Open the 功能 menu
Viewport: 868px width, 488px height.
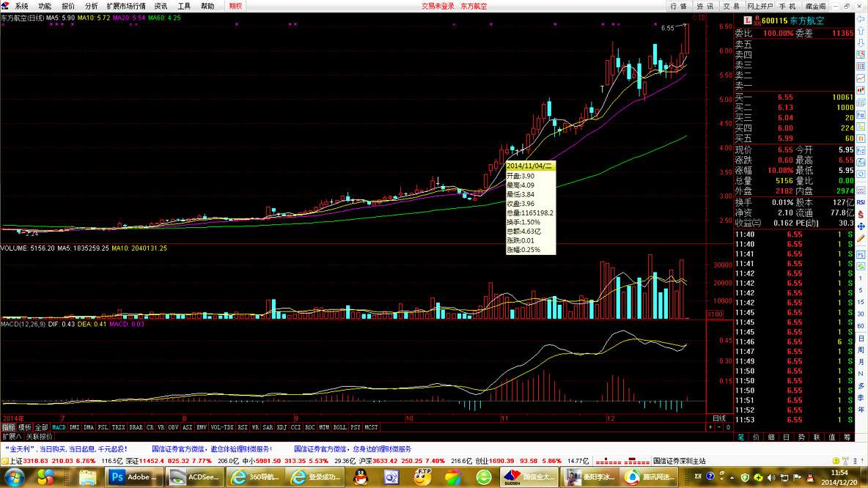click(x=44, y=6)
